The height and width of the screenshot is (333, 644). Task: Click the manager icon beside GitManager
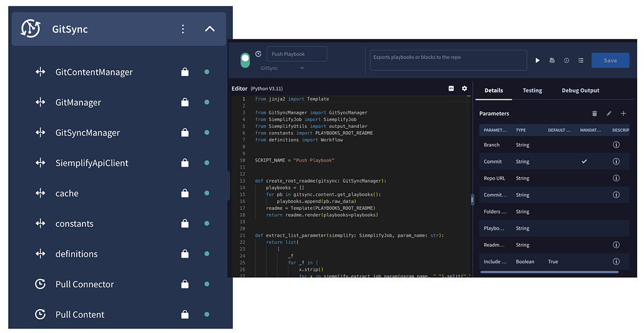click(40, 102)
